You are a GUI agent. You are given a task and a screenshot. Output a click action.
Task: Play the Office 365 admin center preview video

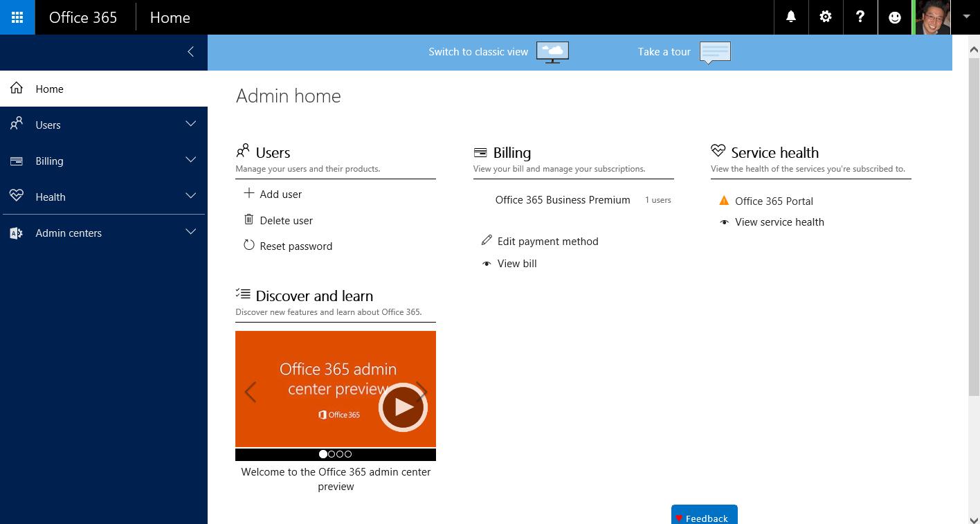tap(403, 407)
